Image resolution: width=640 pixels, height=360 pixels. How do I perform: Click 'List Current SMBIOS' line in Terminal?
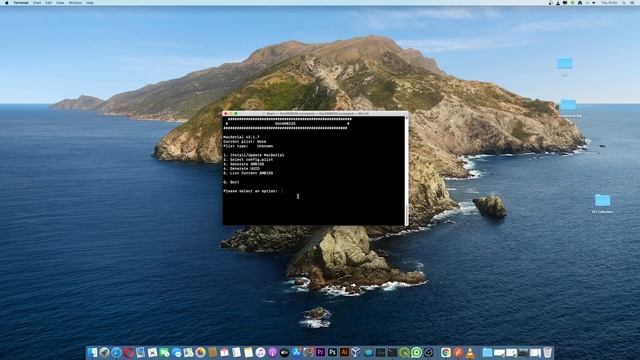(248, 173)
